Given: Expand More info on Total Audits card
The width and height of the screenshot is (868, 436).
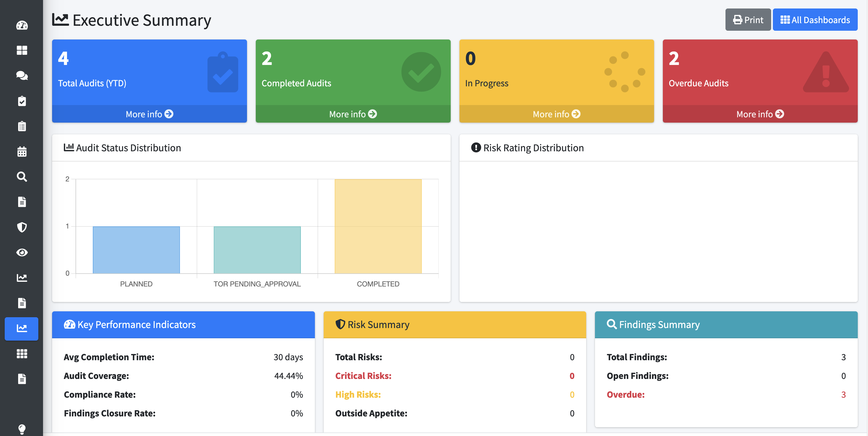Looking at the screenshot, I should coord(149,114).
